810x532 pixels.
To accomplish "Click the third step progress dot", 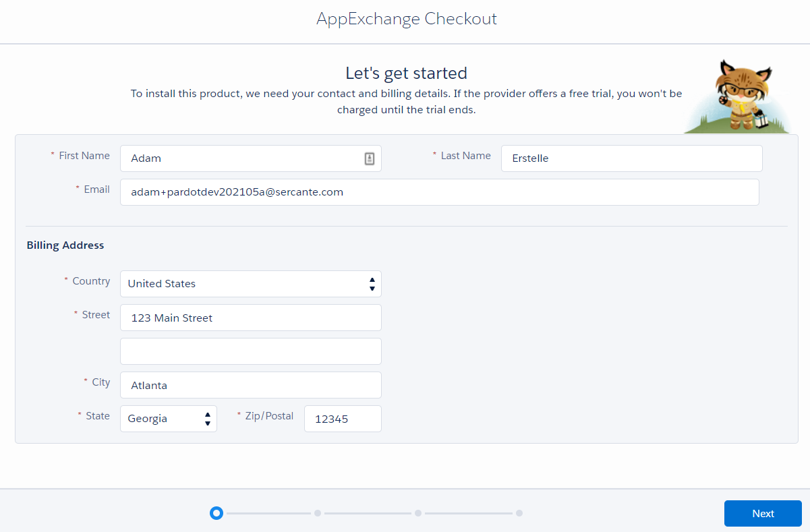I will coord(418,513).
